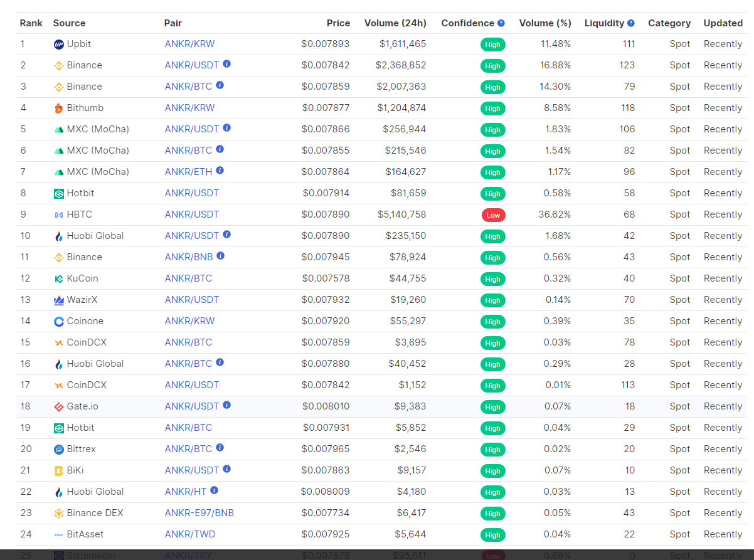
Task: Click the BitAsset exchange logo
Action: (x=59, y=535)
